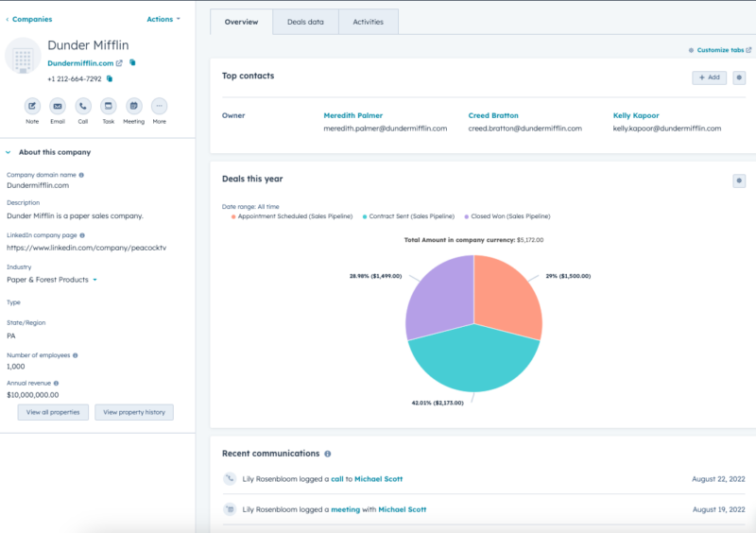Copy the Dundermifflin.com domain

coord(132,62)
